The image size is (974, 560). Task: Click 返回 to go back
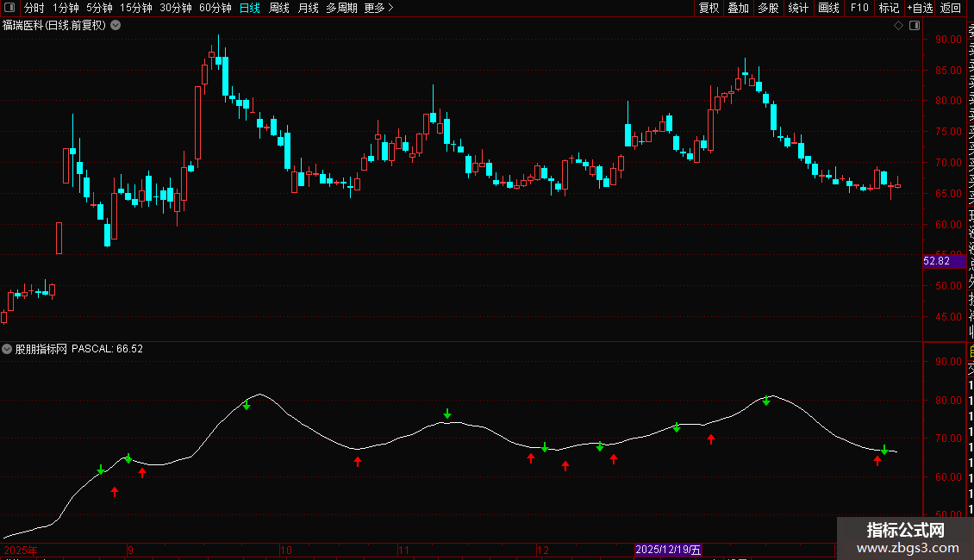(951, 8)
